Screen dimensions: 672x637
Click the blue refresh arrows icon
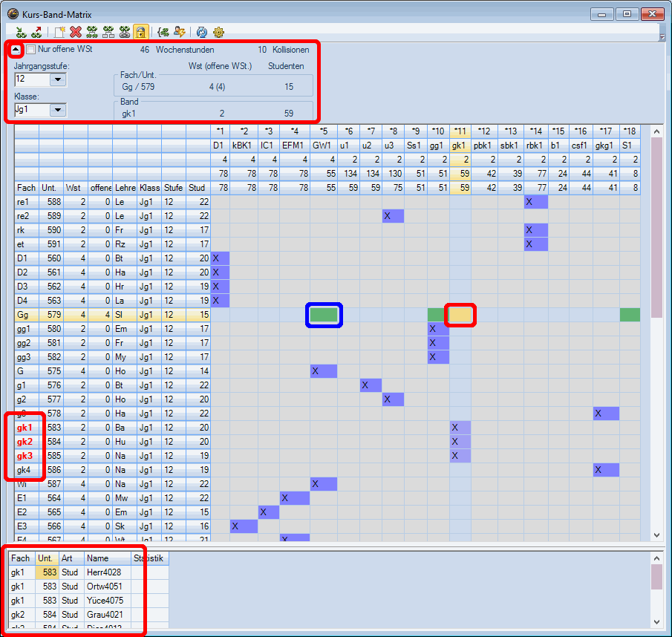click(x=201, y=32)
